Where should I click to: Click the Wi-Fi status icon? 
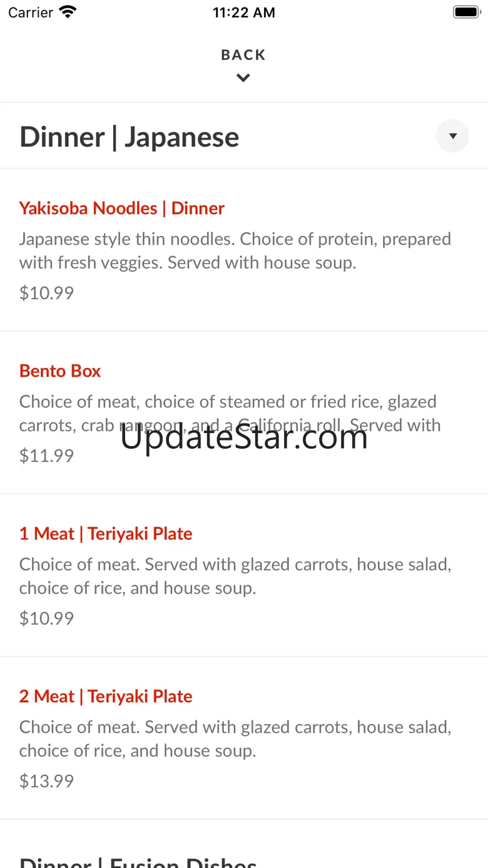tap(68, 12)
